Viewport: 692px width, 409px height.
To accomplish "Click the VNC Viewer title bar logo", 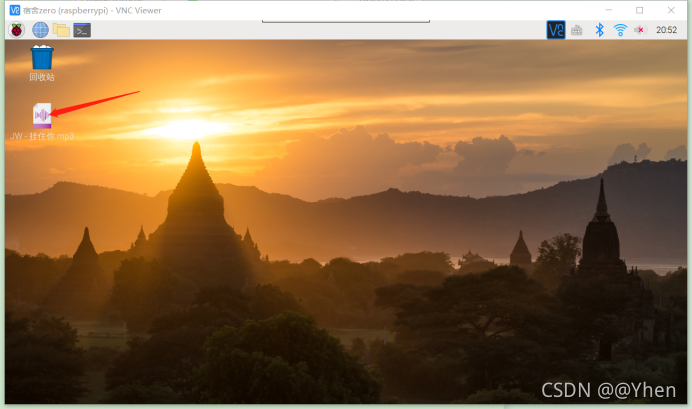I will click(15, 10).
